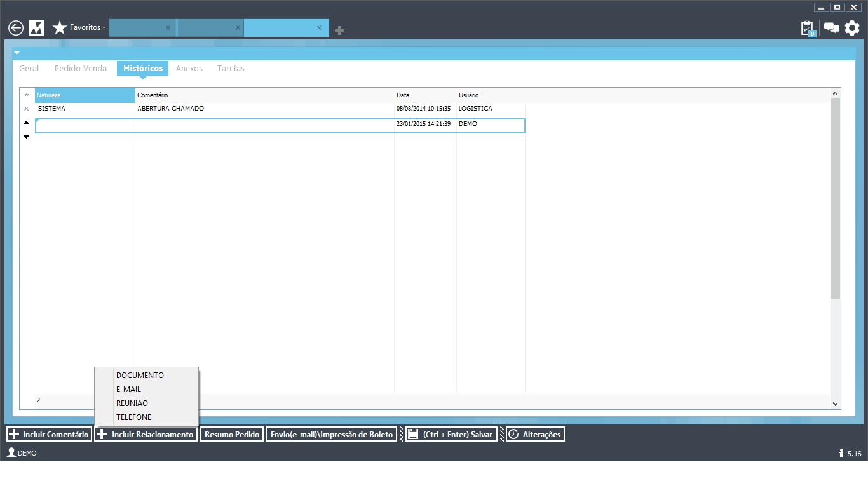Click the DEMO user icon in status bar
Image resolution: width=868 pixels, height=488 pixels.
point(11,453)
